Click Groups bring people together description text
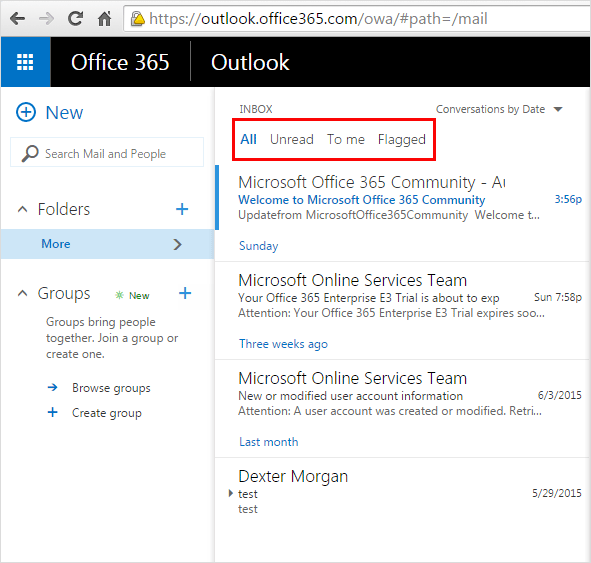 pos(112,338)
